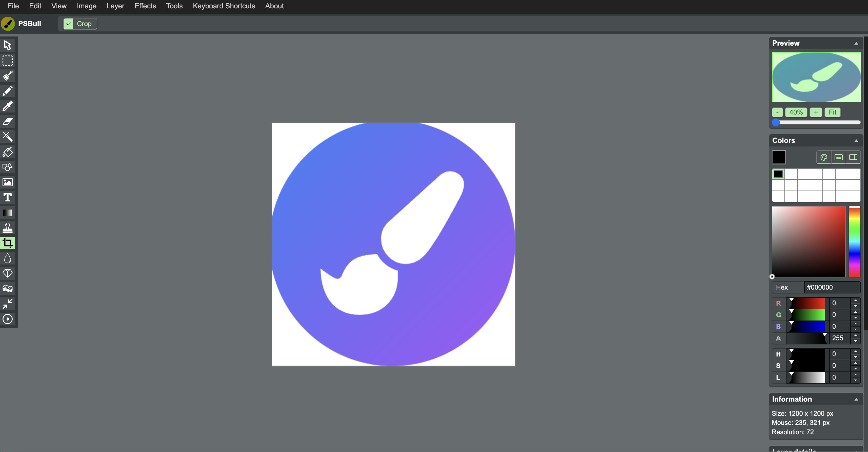This screenshot has height=452, width=868.
Task: Collapse the Colors panel
Action: (x=856, y=141)
